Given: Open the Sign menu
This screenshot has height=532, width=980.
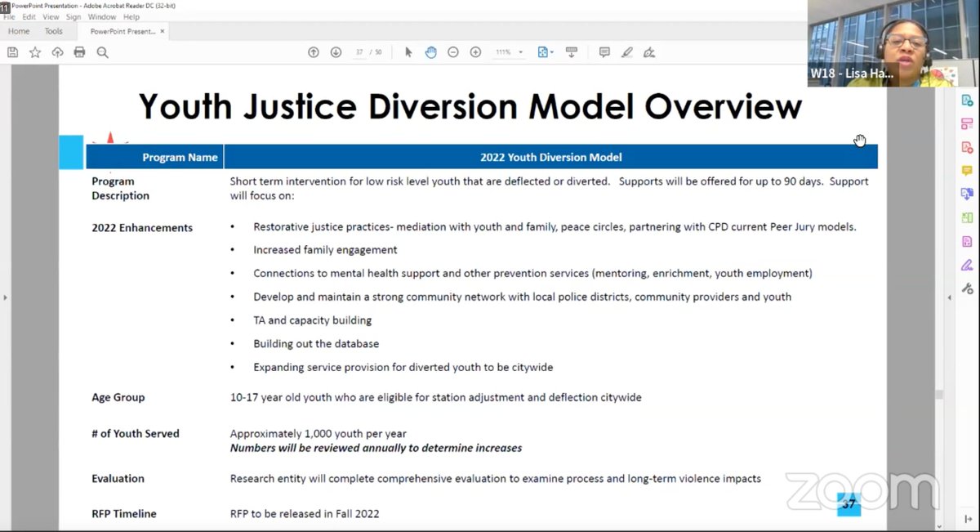Looking at the screenshot, I should [x=73, y=17].
